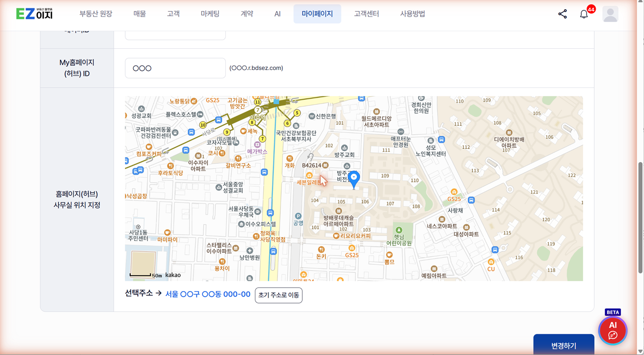The height and width of the screenshot is (355, 644).
Task: Open the 사용방법 menu
Action: [x=413, y=14]
